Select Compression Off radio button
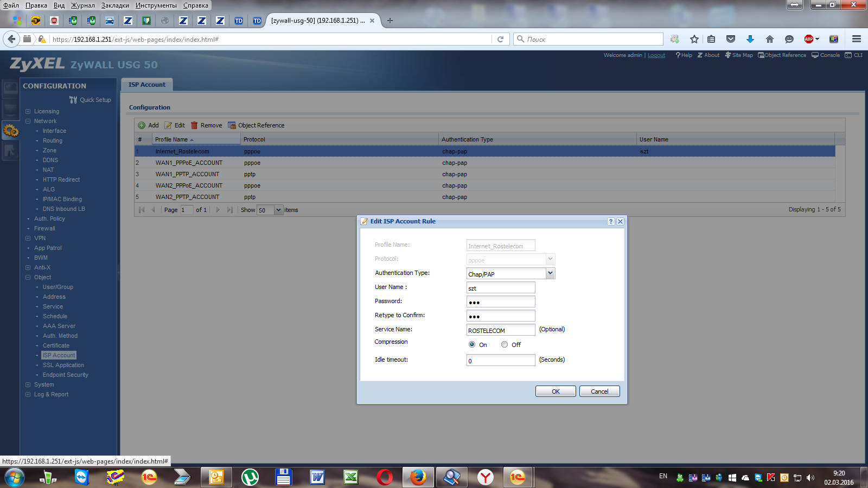Viewport: 868px width, 488px height. click(x=505, y=344)
